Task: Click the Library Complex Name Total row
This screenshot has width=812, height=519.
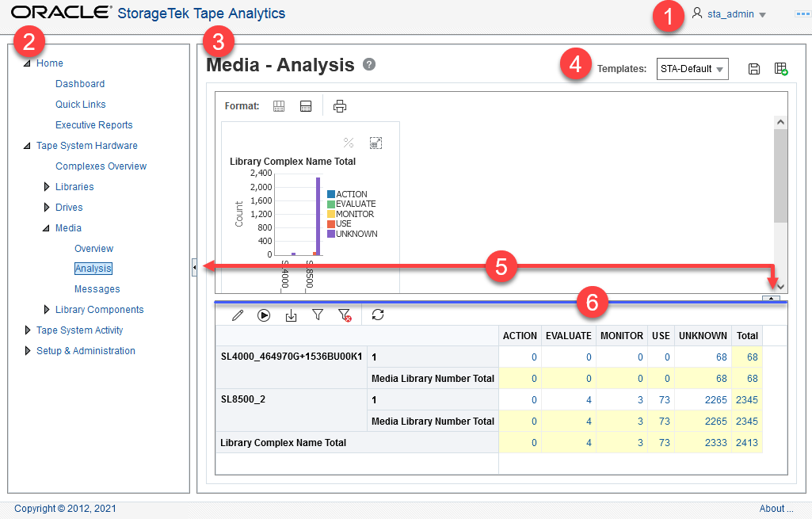Action: [357, 443]
